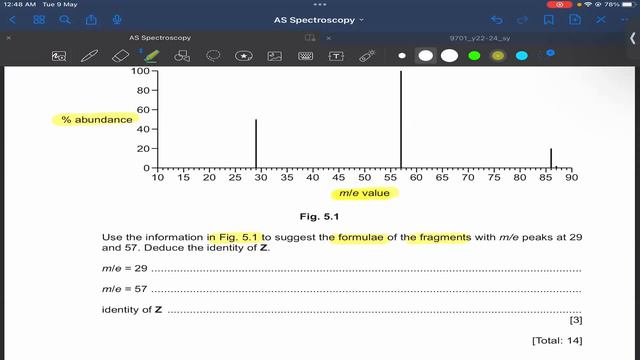
Task: Switch to the 9701_y22-24_sy tab
Action: 480,38
